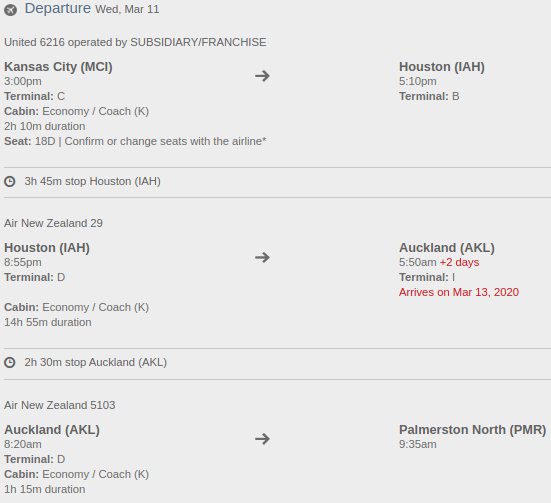Screen dimensions: 551x503
Task: Click the 14h 55m duration text
Action: (x=48, y=322)
